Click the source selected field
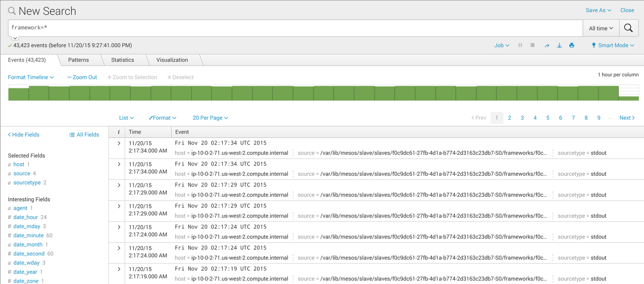Image resolution: width=644 pixels, height=284 pixels. 22,174
